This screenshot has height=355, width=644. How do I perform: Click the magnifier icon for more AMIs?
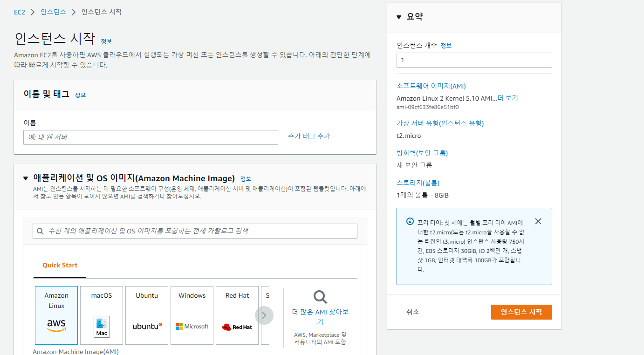[x=320, y=297]
